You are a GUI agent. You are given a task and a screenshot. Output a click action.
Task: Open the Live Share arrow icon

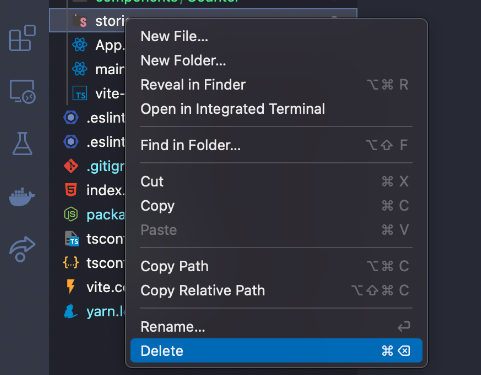(x=22, y=249)
